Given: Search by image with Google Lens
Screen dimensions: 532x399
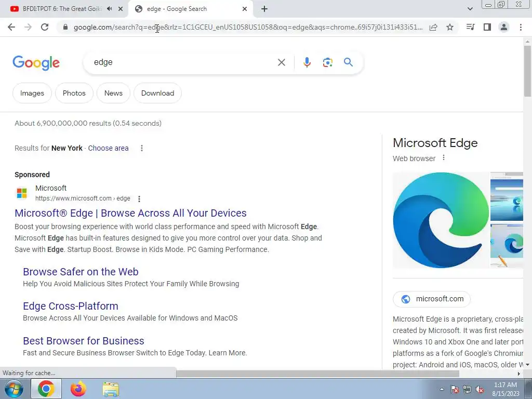Looking at the screenshot, I should click(x=327, y=62).
